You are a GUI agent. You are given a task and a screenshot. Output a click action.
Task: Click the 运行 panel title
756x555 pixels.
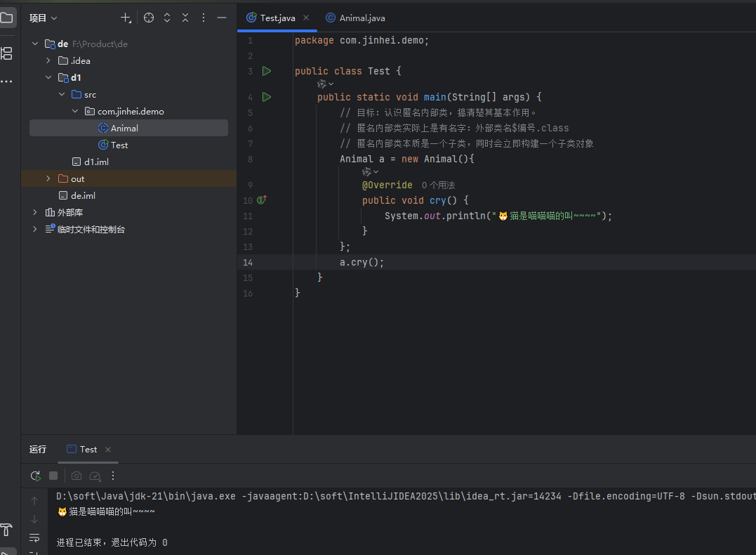click(x=38, y=450)
